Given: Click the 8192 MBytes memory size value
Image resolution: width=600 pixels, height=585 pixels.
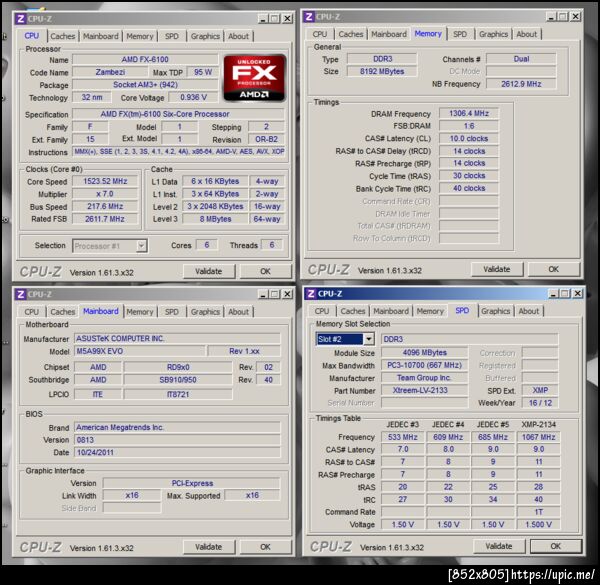Looking at the screenshot, I should 382,71.
